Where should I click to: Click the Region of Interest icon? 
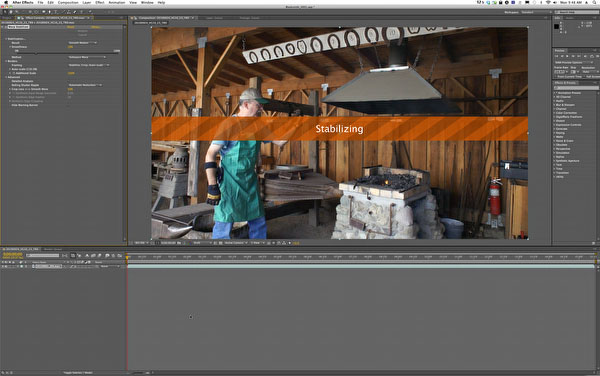215,243
